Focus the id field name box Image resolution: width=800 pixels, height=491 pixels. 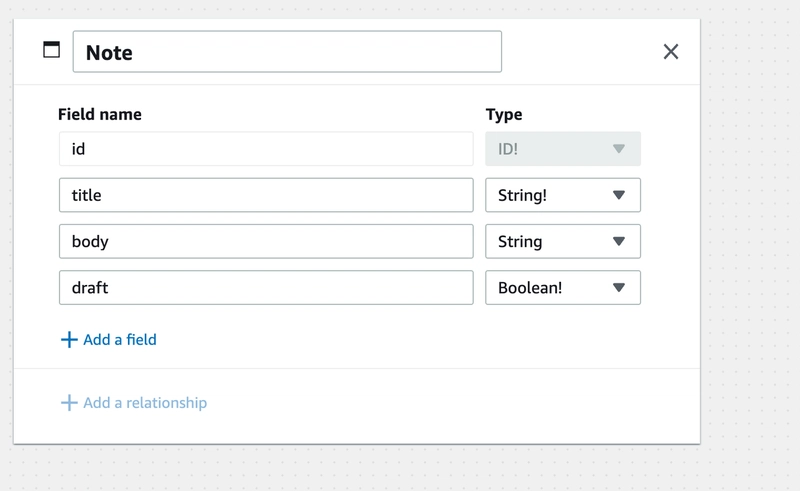pos(266,149)
